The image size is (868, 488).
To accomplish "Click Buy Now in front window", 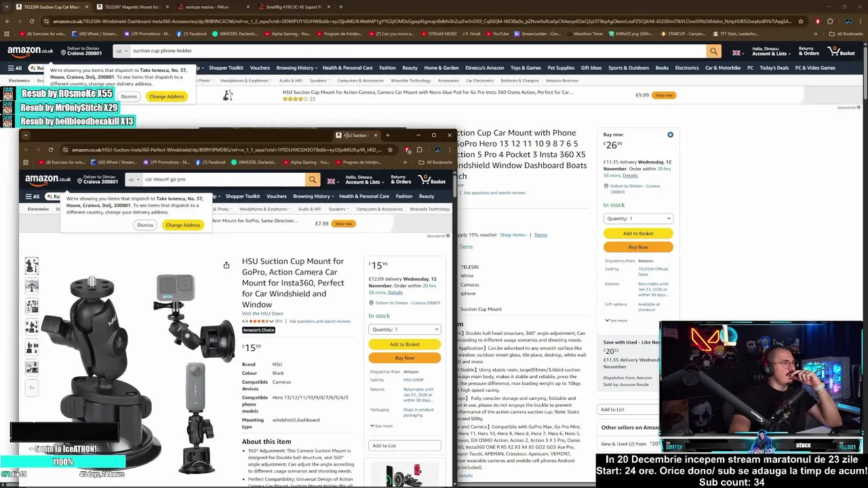I will (x=405, y=358).
